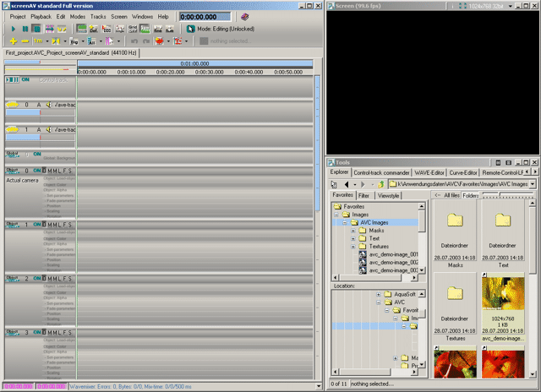Screen dimensions: 541x392
Task: Click the 'Big' track-size icon
Action: pos(74,41)
